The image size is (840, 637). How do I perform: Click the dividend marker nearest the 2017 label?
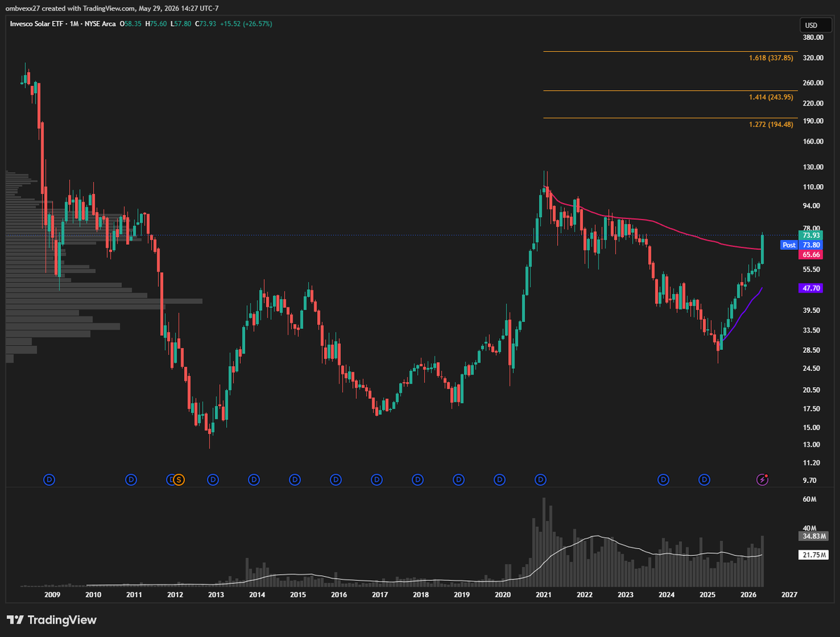click(377, 479)
